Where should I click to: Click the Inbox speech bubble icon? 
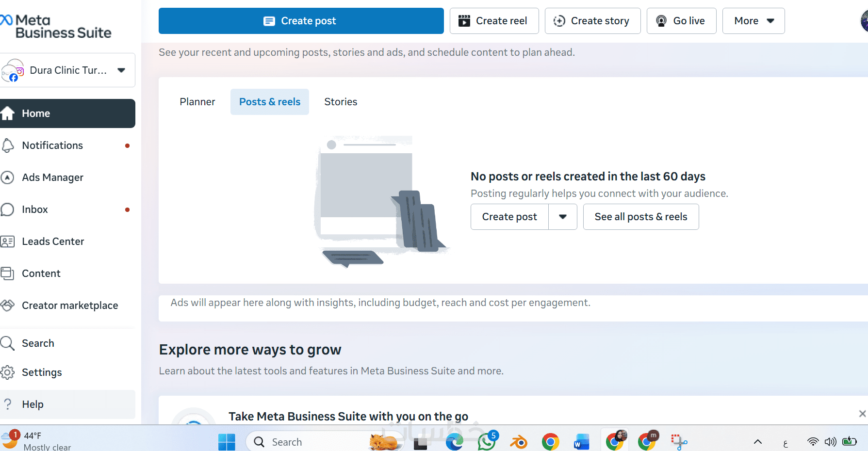(x=7, y=209)
